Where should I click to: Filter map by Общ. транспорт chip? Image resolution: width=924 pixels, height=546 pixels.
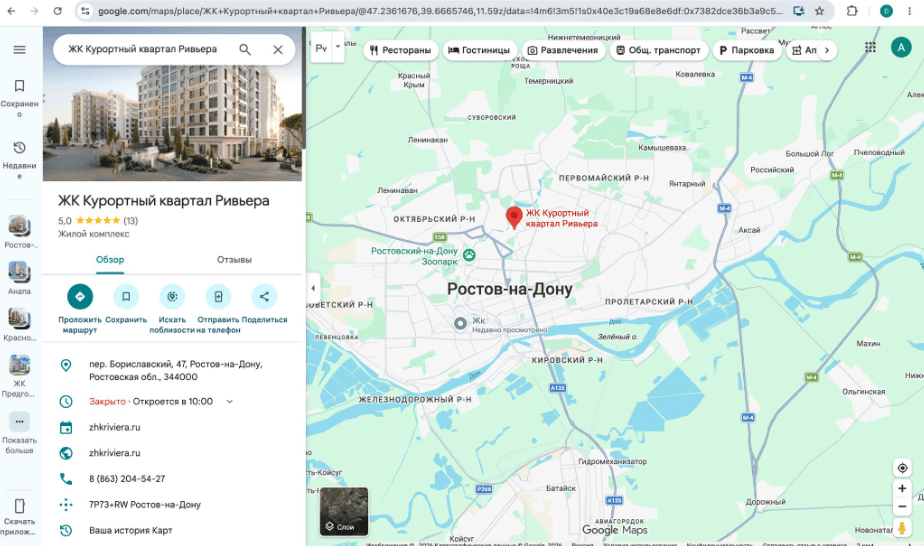click(659, 51)
